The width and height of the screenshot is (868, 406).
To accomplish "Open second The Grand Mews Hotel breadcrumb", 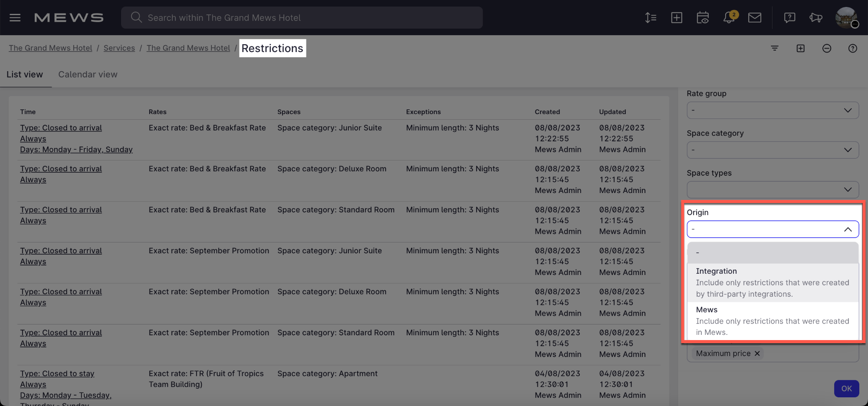I will [x=188, y=48].
